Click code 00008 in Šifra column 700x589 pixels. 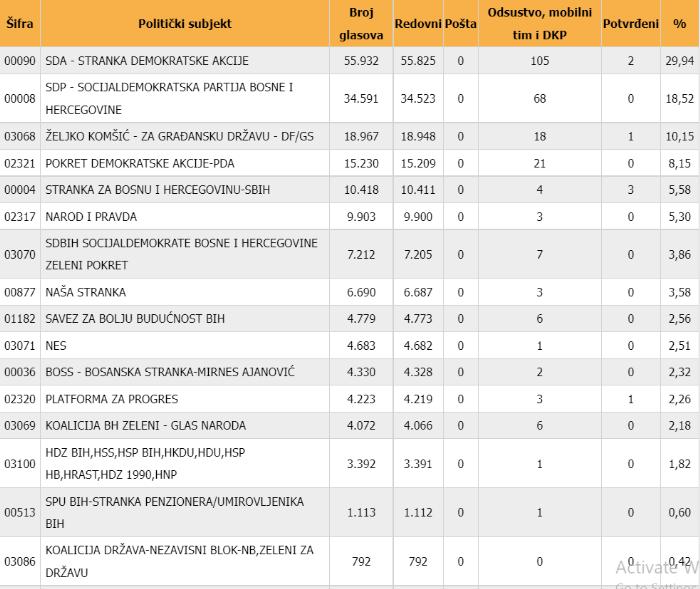pos(20,98)
